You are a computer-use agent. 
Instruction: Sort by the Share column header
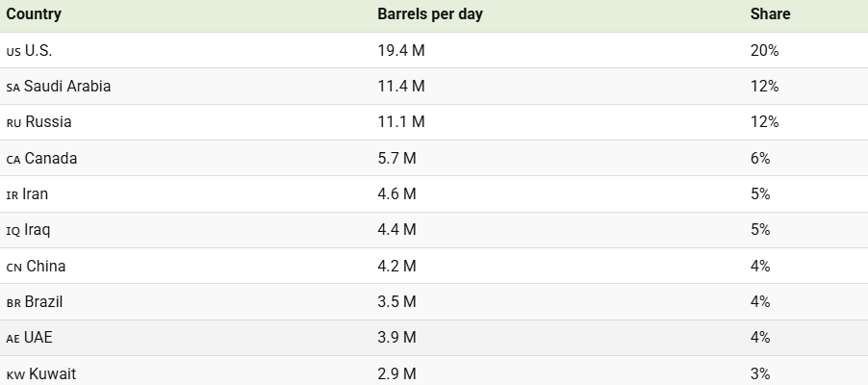[770, 14]
